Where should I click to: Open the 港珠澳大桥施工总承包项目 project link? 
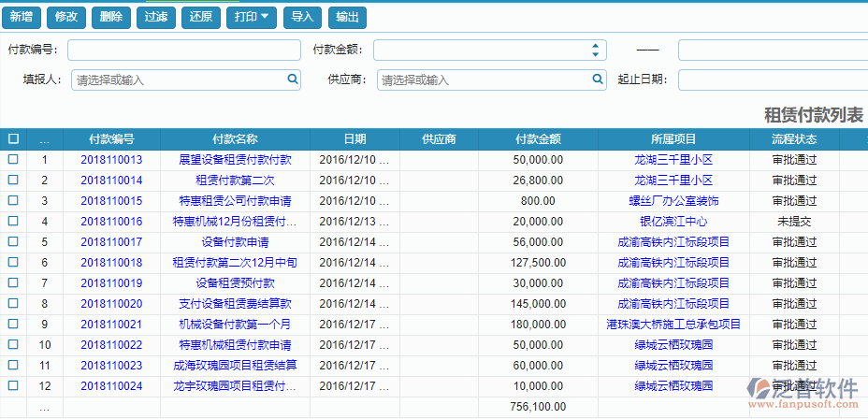pos(673,325)
